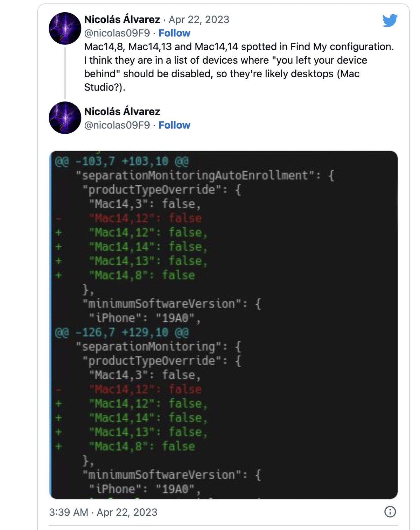
Task: Open the first tweet's Nicolás Álvarez display name
Action: 122,19
